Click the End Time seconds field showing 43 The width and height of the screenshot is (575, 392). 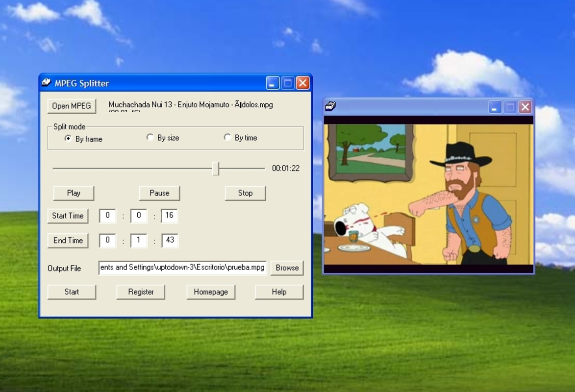pos(170,240)
